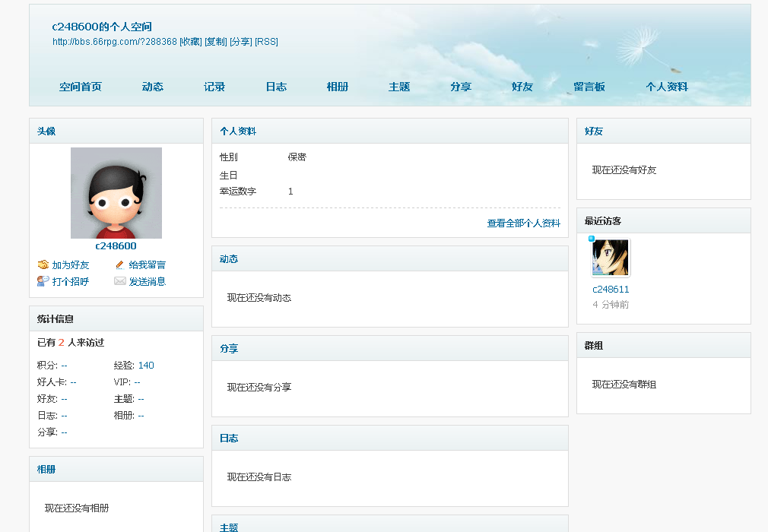This screenshot has width=768, height=532.
Task: Click the 个人资料 section heading link
Action: click(x=238, y=131)
